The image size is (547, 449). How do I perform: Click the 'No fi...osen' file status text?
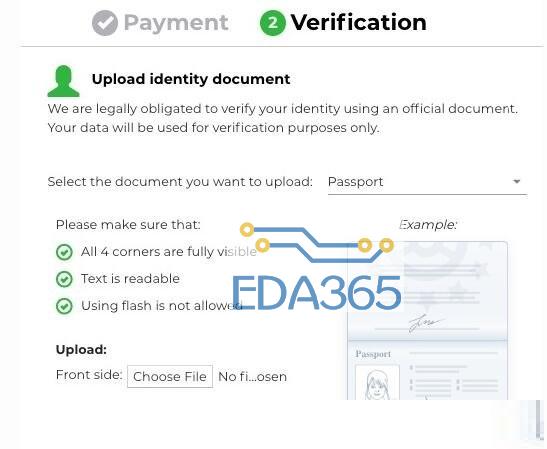pyautogui.click(x=253, y=377)
